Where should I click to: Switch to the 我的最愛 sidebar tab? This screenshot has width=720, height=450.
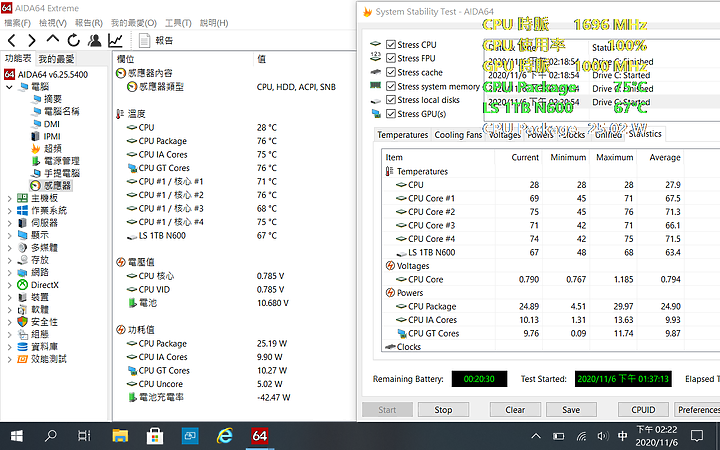56,59
